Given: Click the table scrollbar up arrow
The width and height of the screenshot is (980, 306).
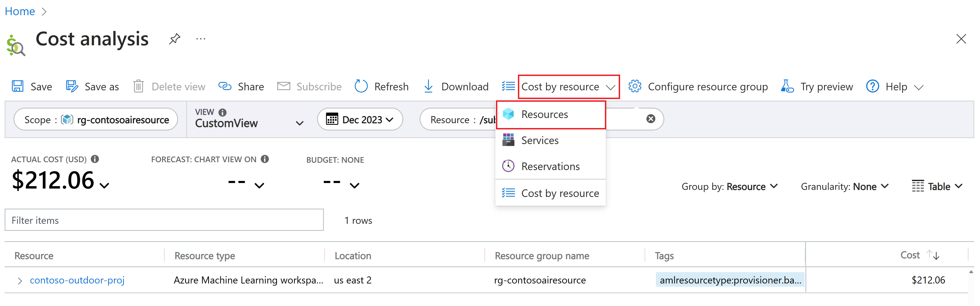Looking at the screenshot, I should click(971, 272).
